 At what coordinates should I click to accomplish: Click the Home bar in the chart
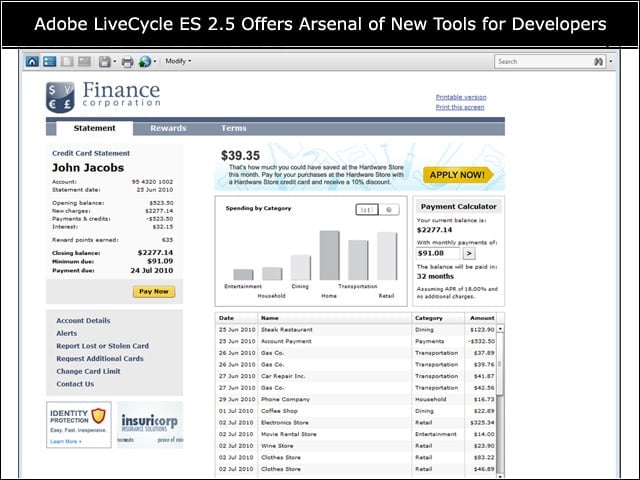(329, 256)
